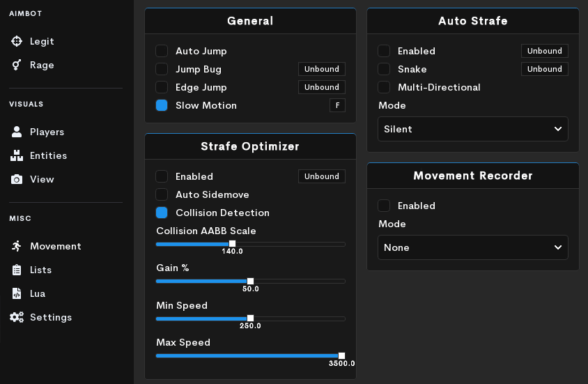Click the Movement running-man icon
Screen dimensions: 588x384
coord(17,246)
